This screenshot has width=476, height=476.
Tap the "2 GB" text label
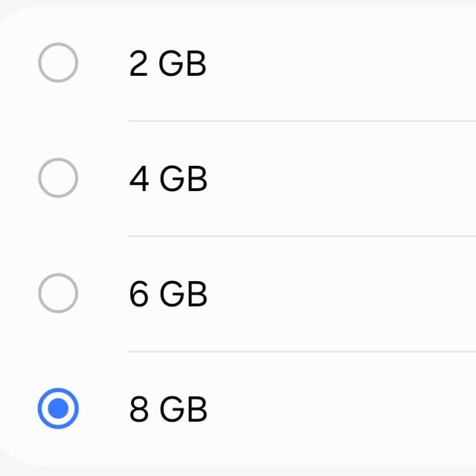tap(167, 64)
